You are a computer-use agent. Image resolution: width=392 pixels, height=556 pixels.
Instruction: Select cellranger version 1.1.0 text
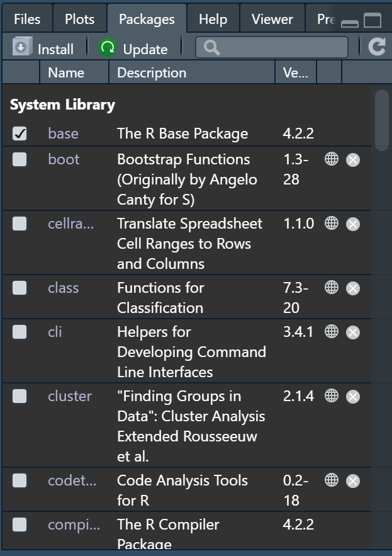[299, 224]
